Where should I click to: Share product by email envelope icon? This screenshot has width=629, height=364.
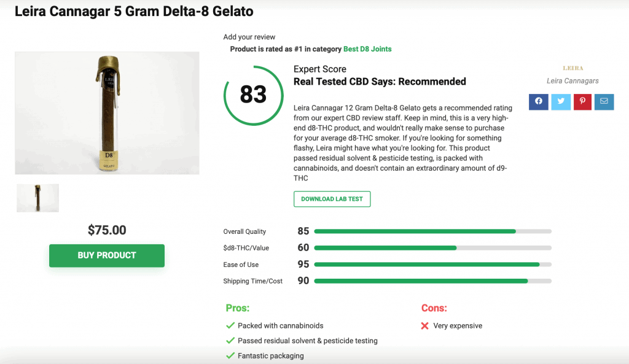[x=604, y=101]
